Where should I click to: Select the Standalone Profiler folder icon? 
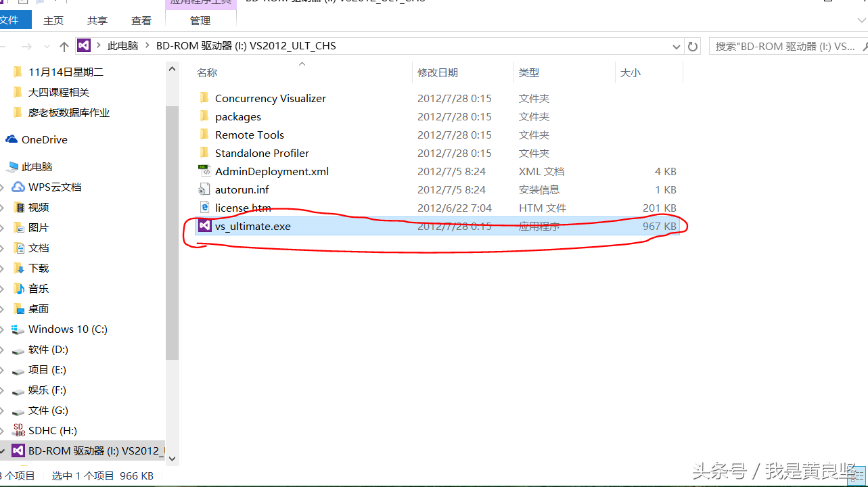coord(204,153)
